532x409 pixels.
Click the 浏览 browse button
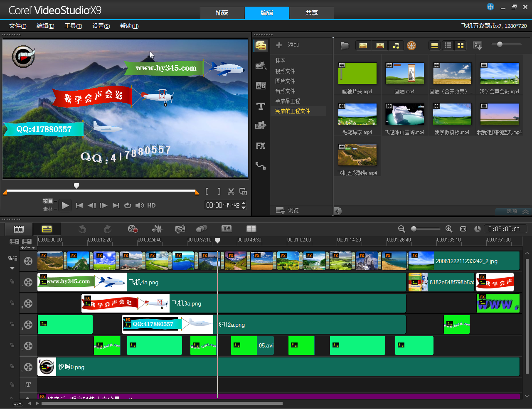click(288, 211)
